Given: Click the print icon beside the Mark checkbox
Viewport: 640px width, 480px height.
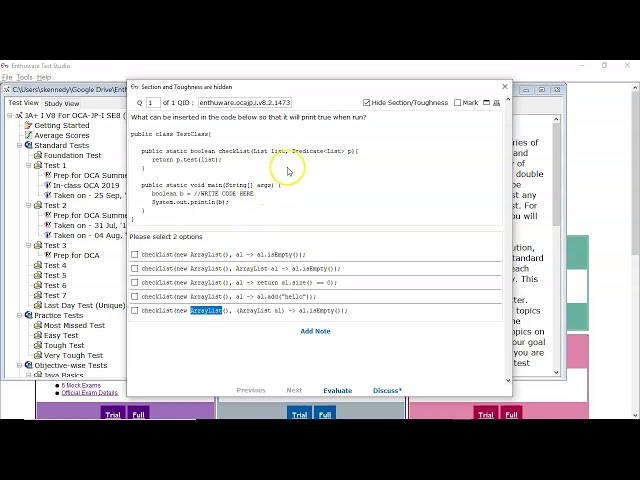Looking at the screenshot, I should click(x=496, y=103).
